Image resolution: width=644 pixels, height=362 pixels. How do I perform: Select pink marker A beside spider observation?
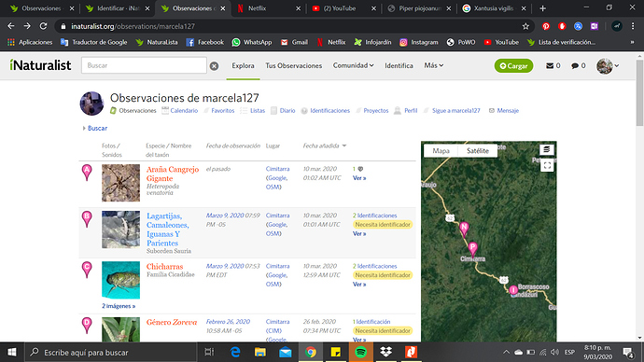pos(87,172)
